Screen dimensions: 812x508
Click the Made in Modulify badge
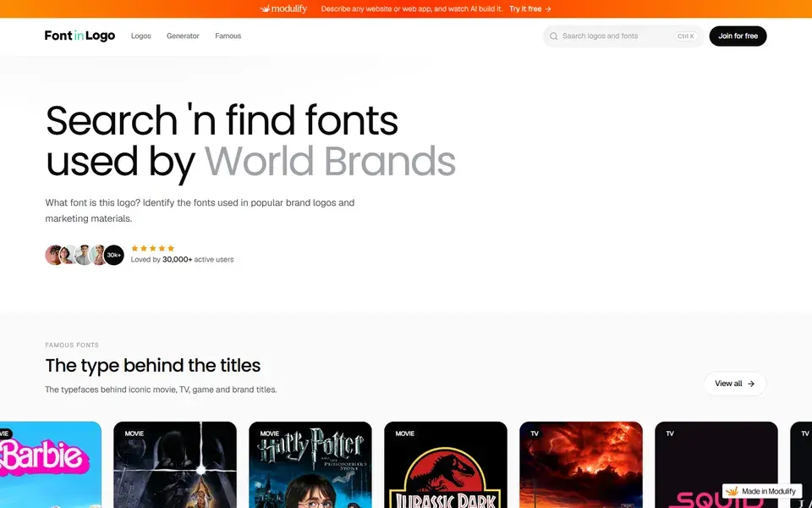pyautogui.click(x=762, y=491)
